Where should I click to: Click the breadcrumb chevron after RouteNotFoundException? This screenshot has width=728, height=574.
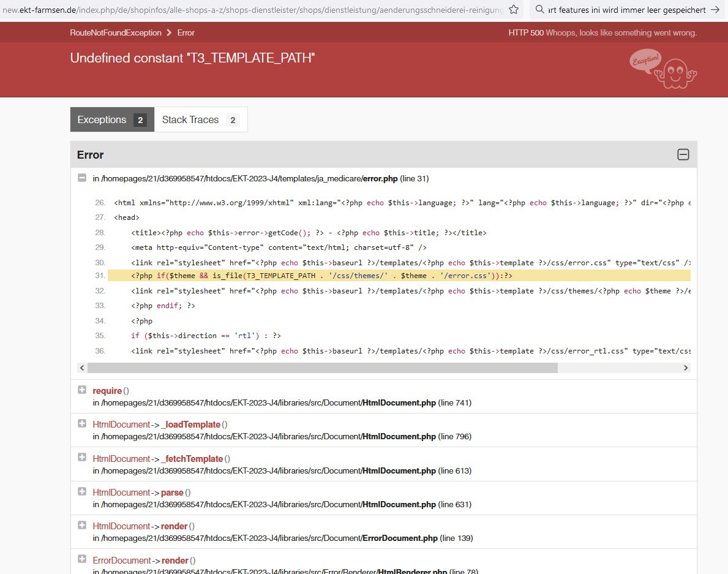169,32
